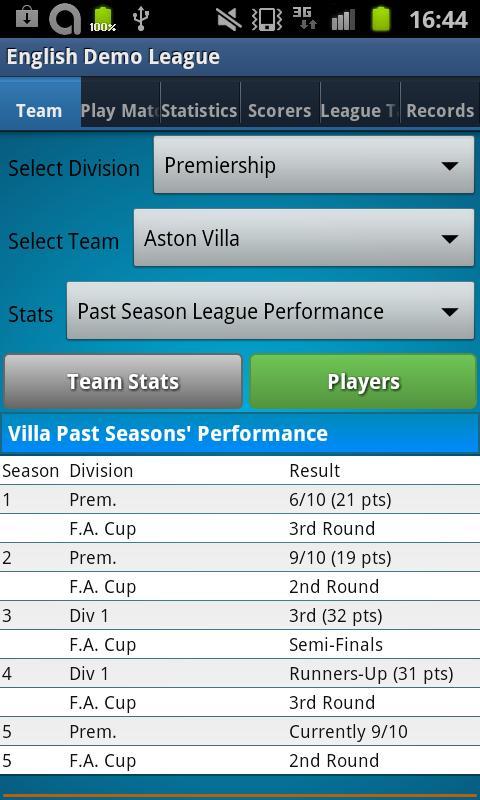Open the Select Division dropdown showing Premiership
Viewport: 480px width, 800px height.
point(314,165)
